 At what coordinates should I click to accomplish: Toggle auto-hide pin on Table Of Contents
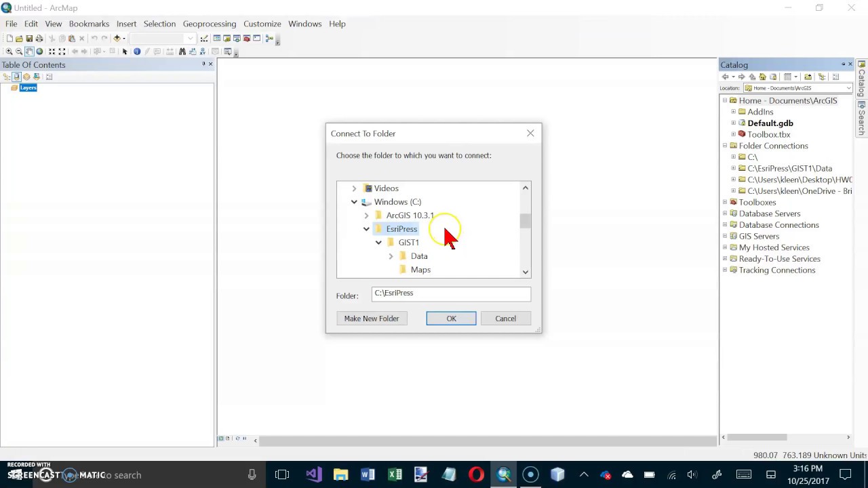(203, 64)
